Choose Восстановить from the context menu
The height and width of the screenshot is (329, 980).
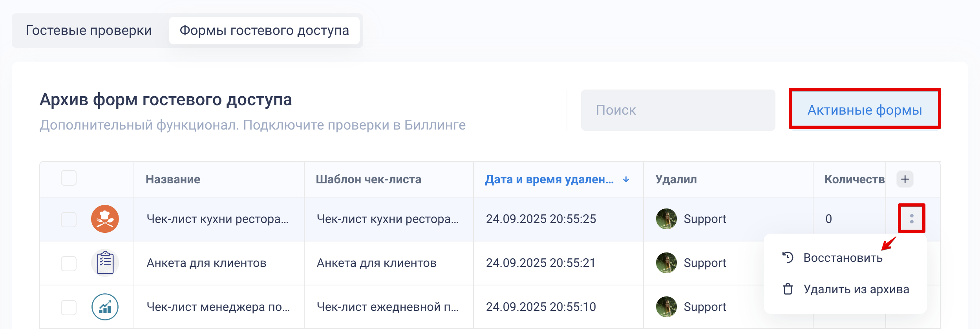[x=843, y=258]
